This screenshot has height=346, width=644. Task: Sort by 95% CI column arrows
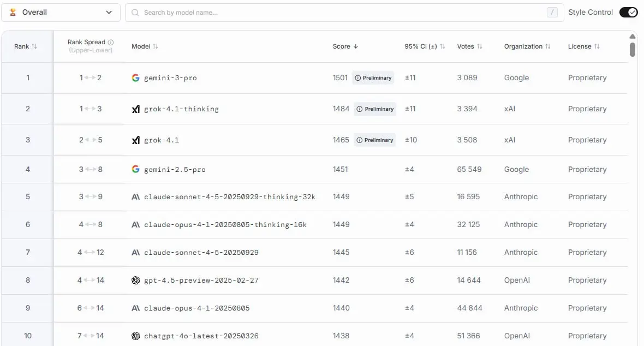442,46
